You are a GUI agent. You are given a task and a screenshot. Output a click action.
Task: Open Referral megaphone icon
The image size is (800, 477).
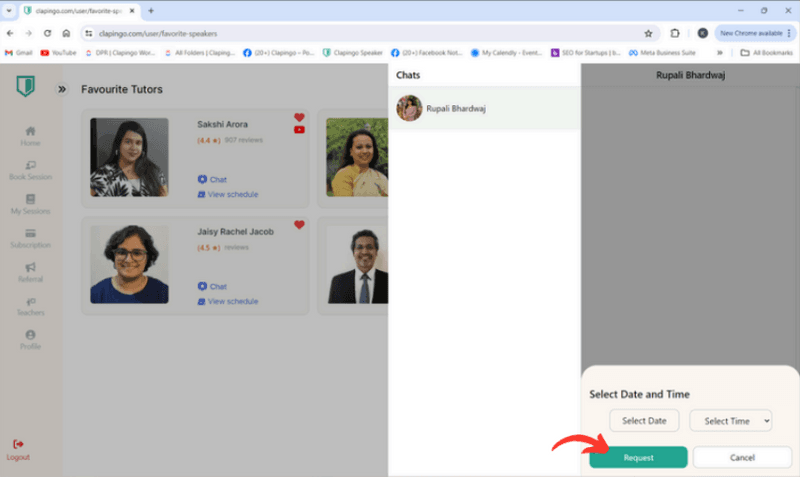pos(30,267)
